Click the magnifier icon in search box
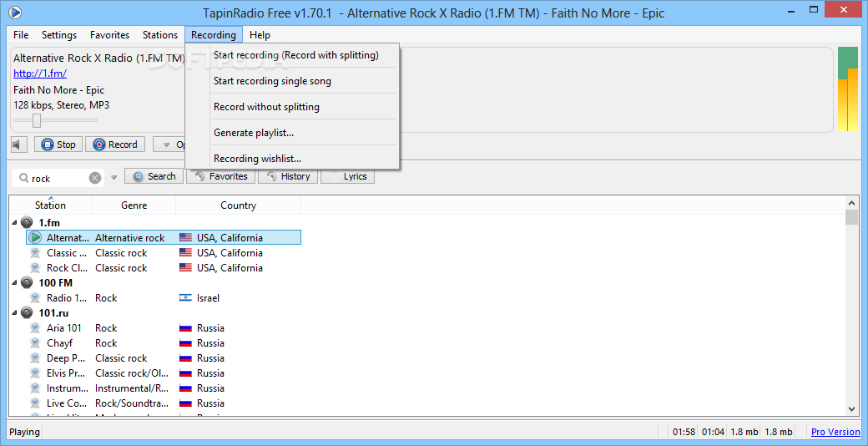The width and height of the screenshot is (868, 446). click(24, 179)
